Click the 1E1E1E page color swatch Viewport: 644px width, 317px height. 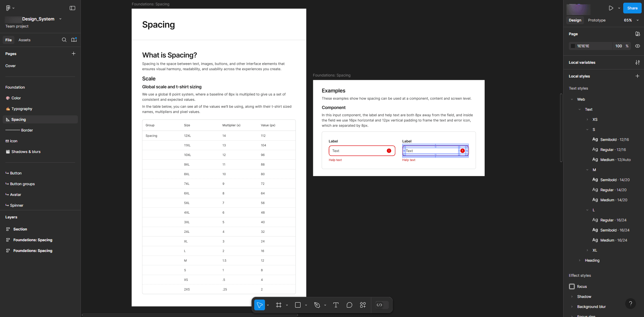click(573, 46)
